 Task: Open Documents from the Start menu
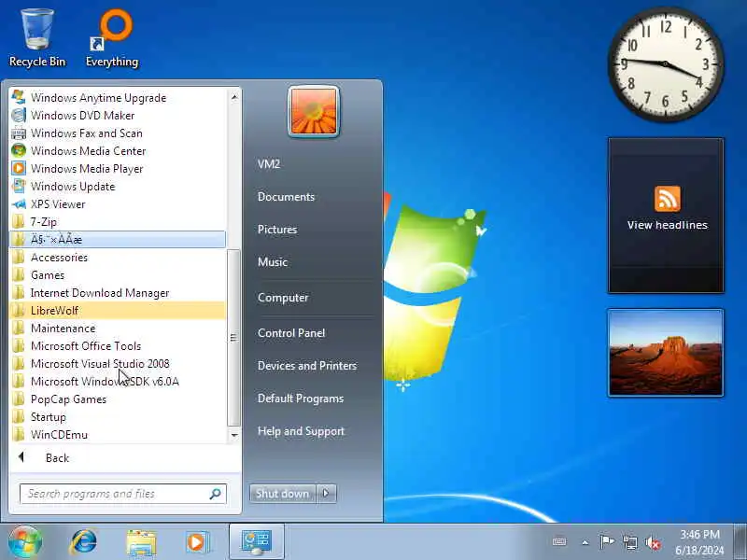[286, 197]
